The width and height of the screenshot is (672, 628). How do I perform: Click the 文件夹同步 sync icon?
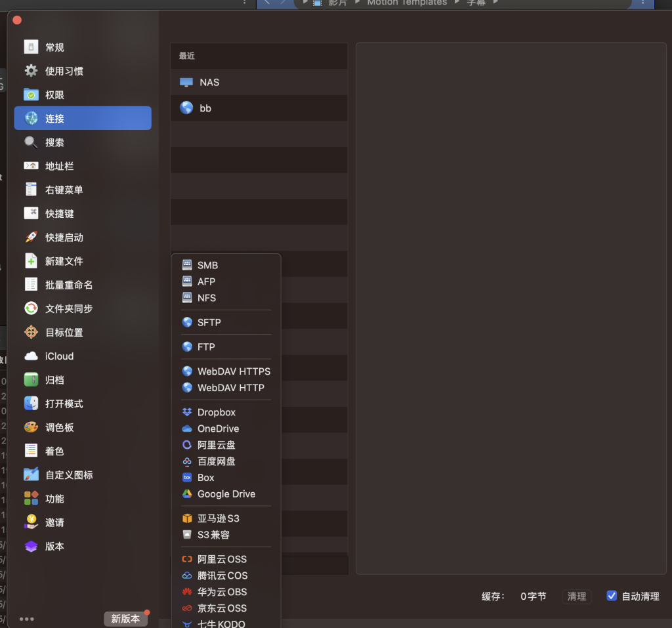tap(31, 308)
